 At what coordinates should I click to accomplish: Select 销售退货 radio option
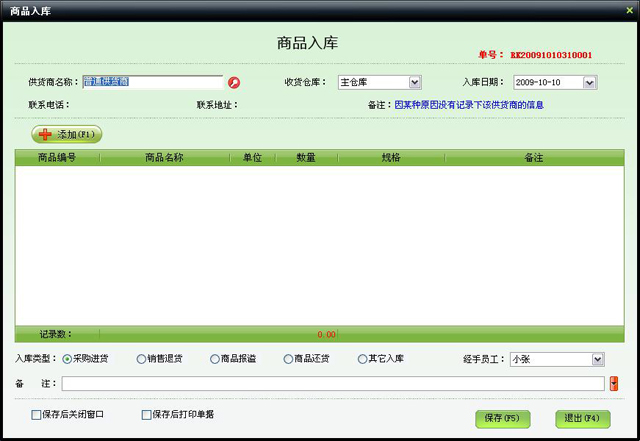[141, 359]
